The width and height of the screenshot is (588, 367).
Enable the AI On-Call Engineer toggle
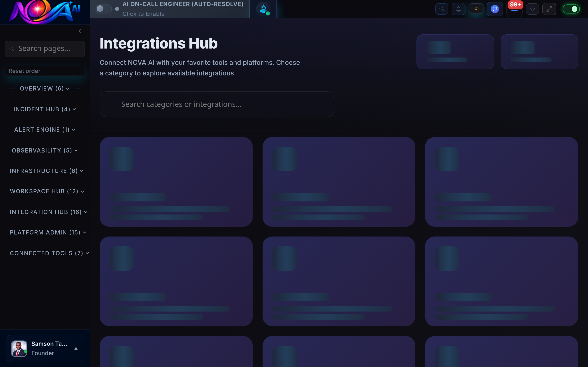[x=104, y=9]
